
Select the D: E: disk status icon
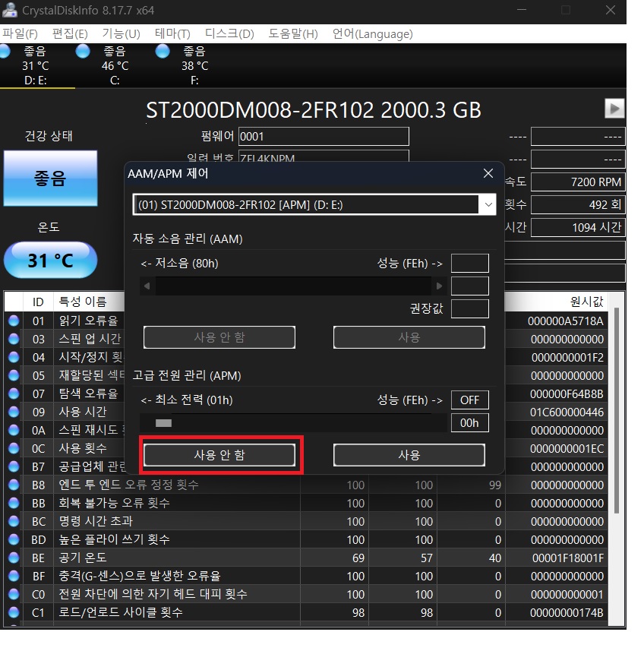point(5,51)
